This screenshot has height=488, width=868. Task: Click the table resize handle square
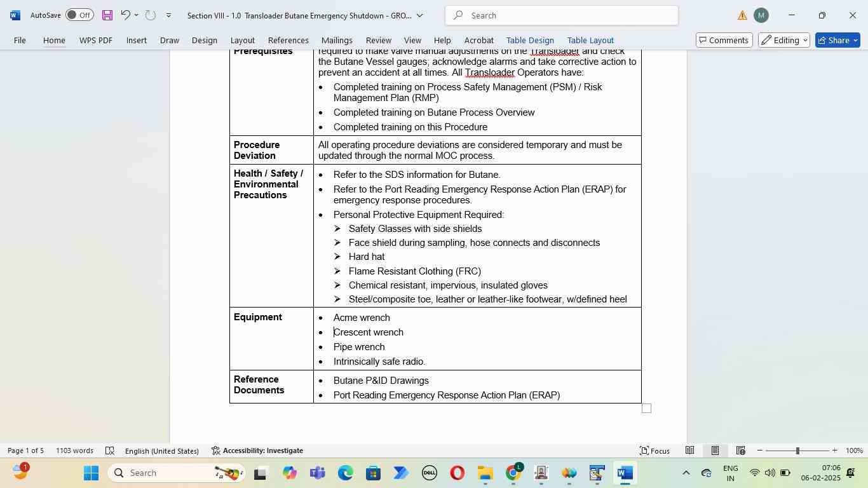646,409
